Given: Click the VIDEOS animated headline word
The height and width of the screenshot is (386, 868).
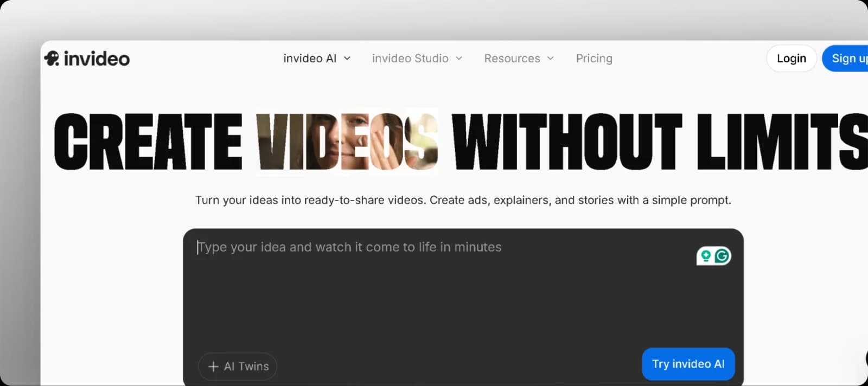Looking at the screenshot, I should click(x=347, y=141).
